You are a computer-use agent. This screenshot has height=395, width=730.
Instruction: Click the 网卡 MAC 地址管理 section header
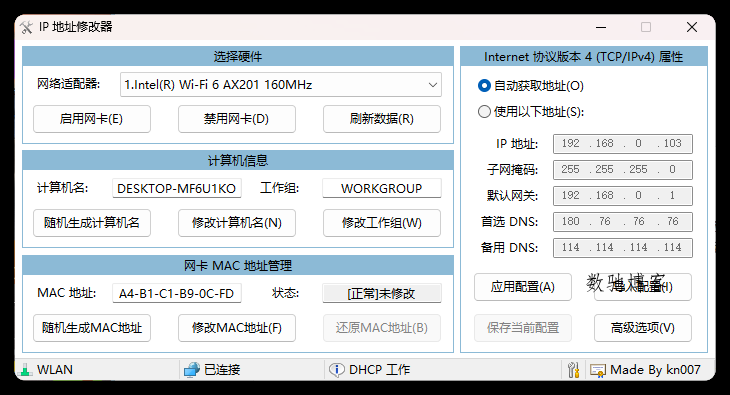(238, 266)
